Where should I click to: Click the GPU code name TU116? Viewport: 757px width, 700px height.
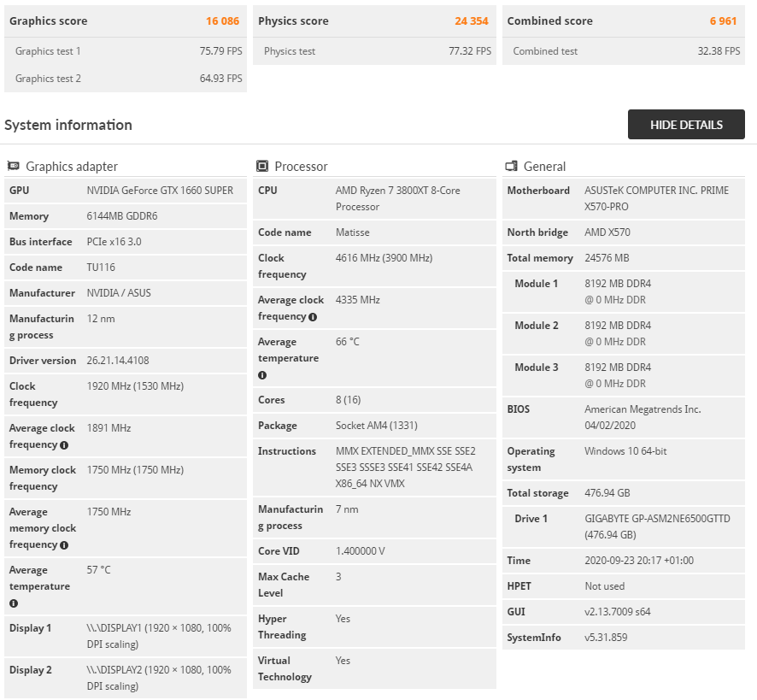tap(101, 268)
